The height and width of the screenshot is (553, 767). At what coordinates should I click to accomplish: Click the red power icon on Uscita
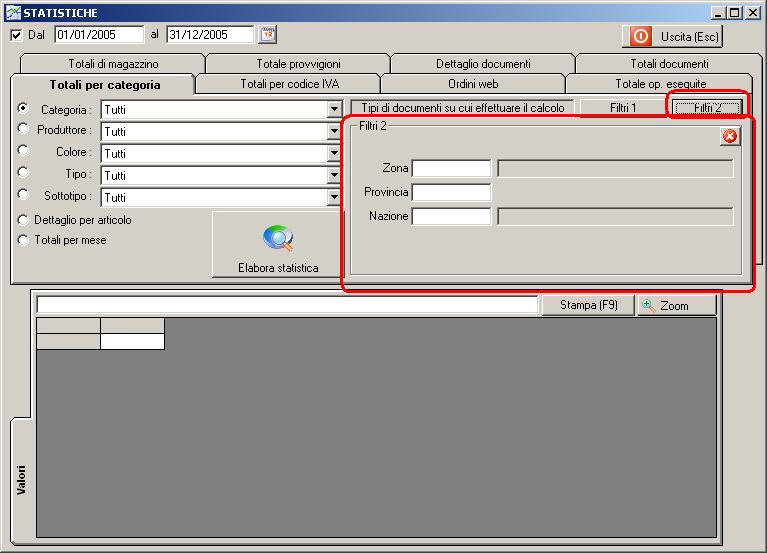[x=641, y=36]
